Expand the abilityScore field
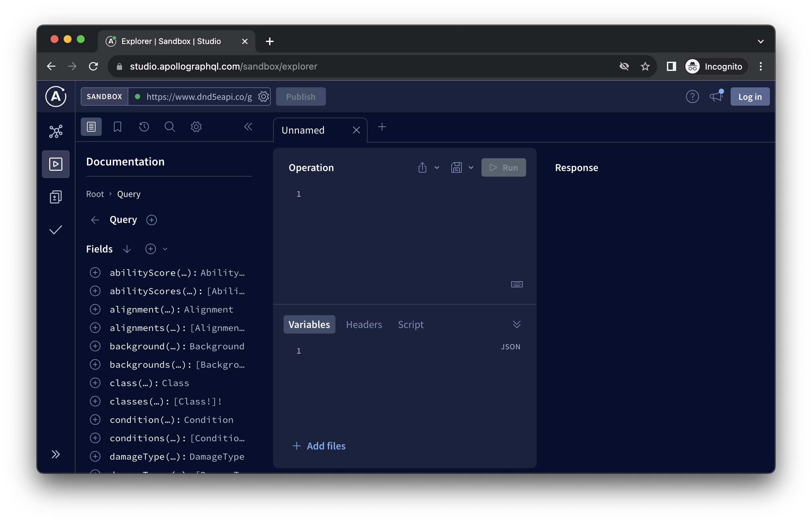Image resolution: width=812 pixels, height=522 pixels. pos(95,272)
